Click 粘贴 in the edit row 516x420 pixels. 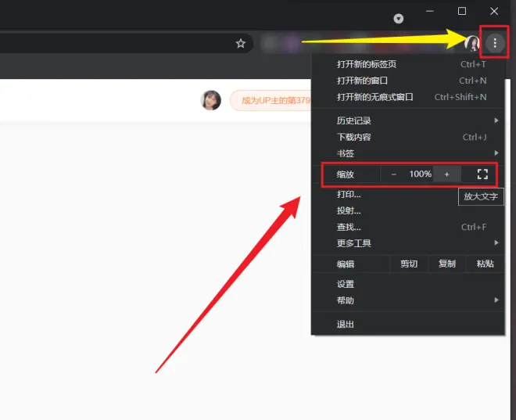coord(485,264)
